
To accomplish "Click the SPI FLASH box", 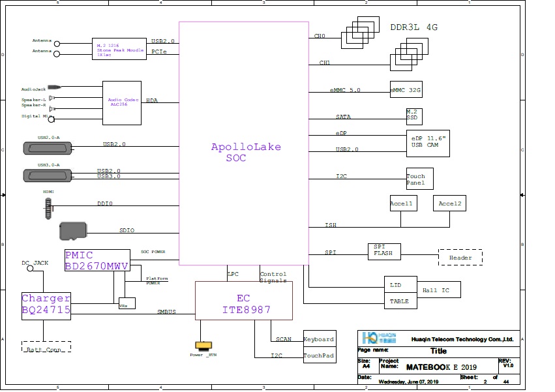I will click(x=384, y=250).
